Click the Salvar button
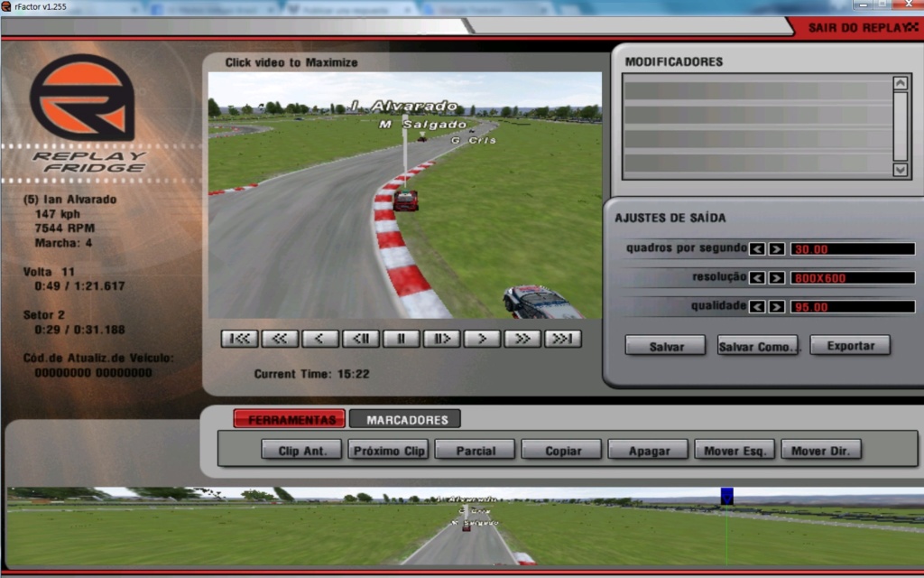The width and height of the screenshot is (924, 578). coord(665,346)
